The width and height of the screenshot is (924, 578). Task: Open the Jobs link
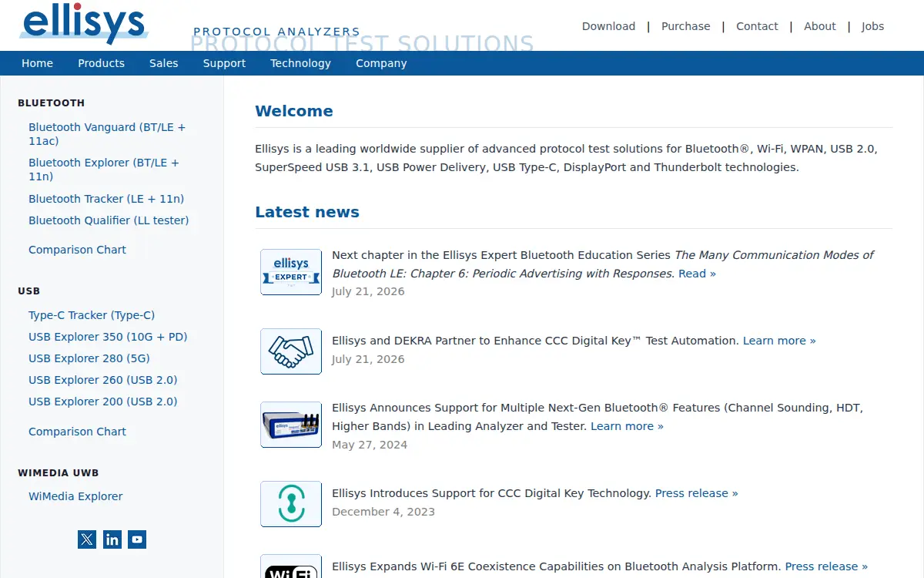point(872,26)
